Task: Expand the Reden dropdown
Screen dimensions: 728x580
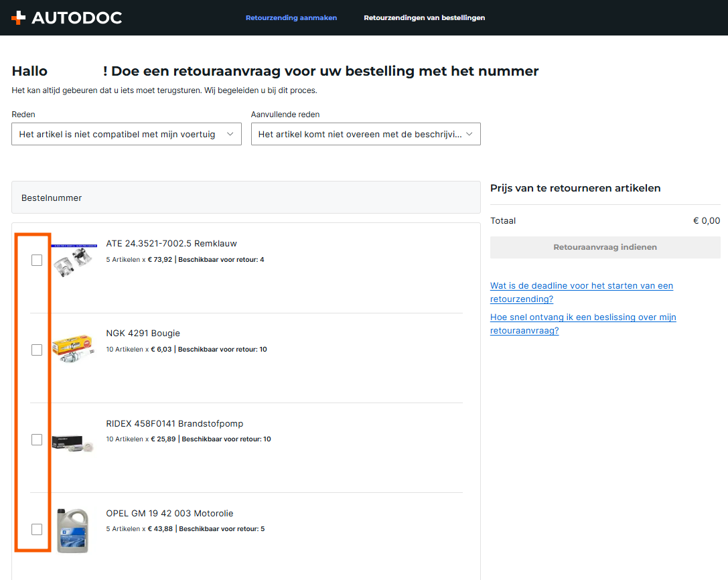Action: coord(126,134)
